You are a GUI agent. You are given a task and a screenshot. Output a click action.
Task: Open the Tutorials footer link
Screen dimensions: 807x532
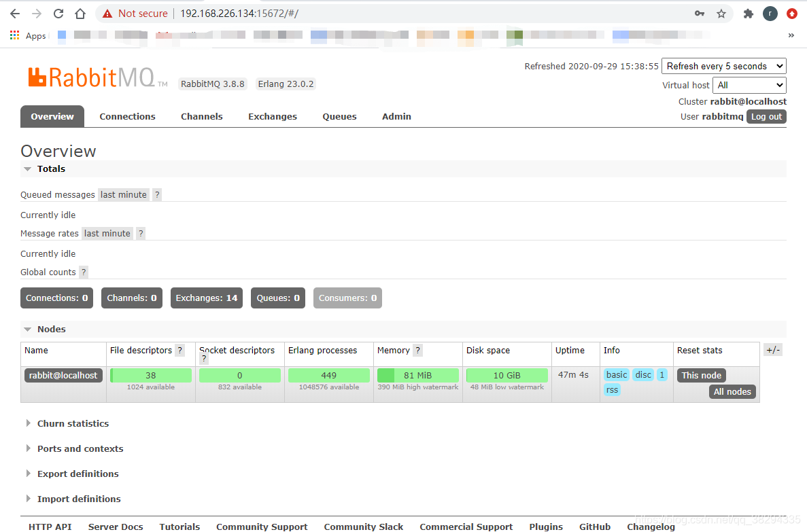coord(179,527)
